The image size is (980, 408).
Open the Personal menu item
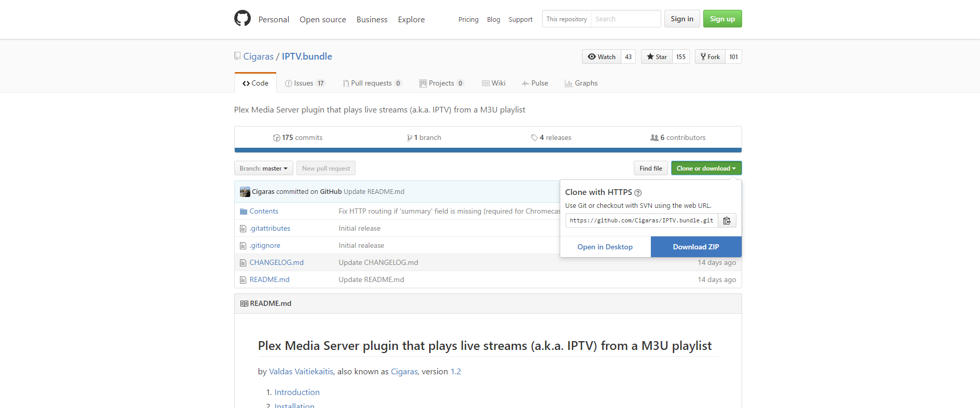point(274,19)
